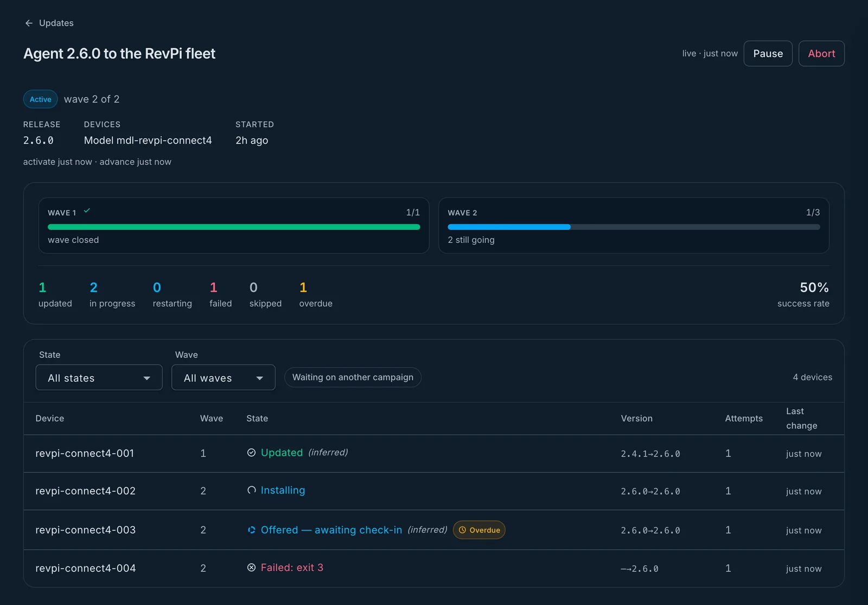Click the Active status badge
The width and height of the screenshot is (868, 605).
[41, 99]
